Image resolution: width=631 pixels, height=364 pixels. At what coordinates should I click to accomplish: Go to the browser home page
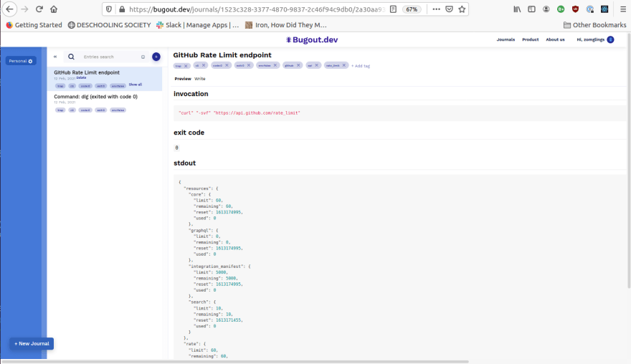click(54, 9)
